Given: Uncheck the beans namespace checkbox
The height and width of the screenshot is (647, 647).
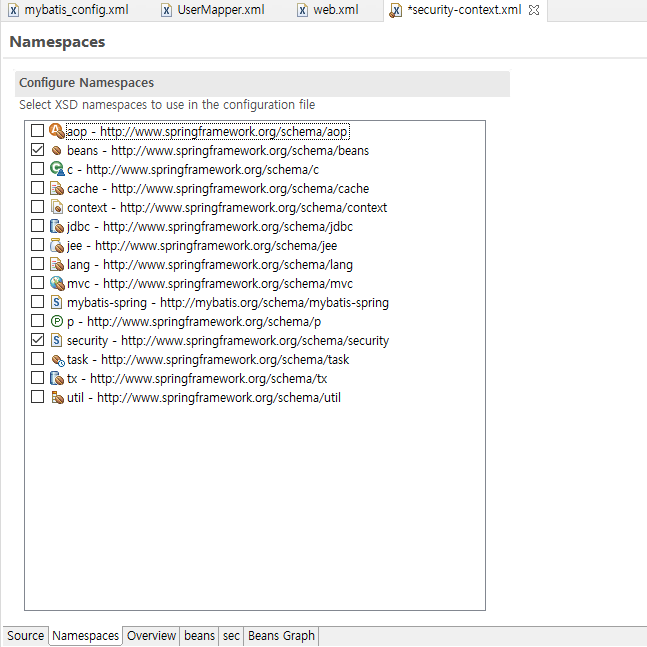Looking at the screenshot, I should click(x=37, y=150).
